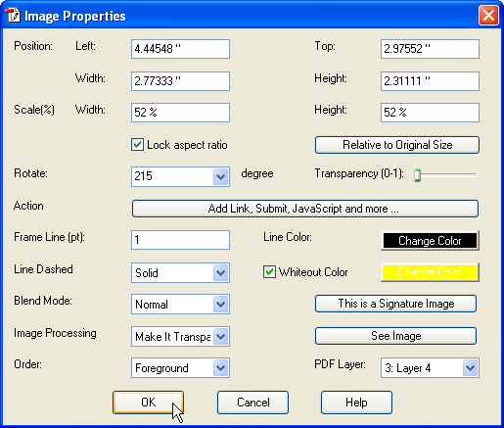This screenshot has height=428, width=504.
Task: Change the black Line Color swatch
Action: (x=430, y=241)
